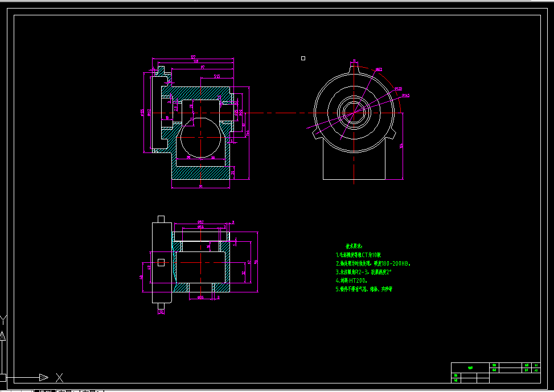This screenshot has width=554, height=392.
Task: Select note line 5 about casting defects
Action: point(364,289)
